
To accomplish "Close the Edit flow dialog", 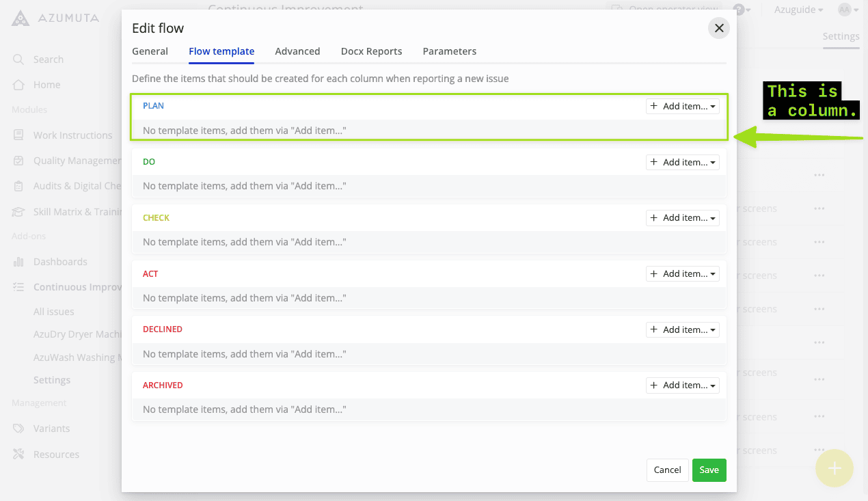I will [x=718, y=28].
